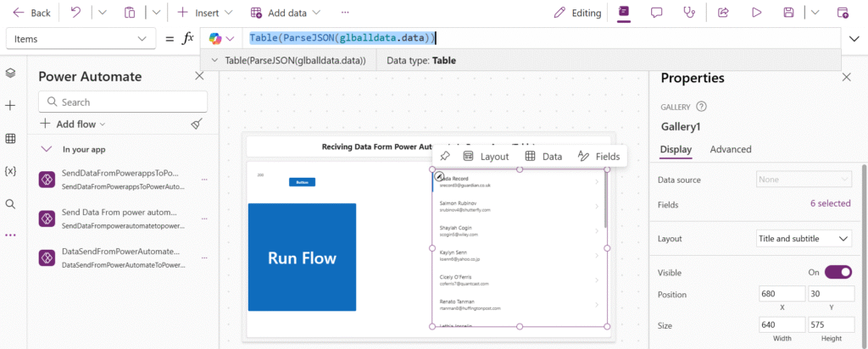Click the pin icon on gallery toolbar

coord(444,157)
